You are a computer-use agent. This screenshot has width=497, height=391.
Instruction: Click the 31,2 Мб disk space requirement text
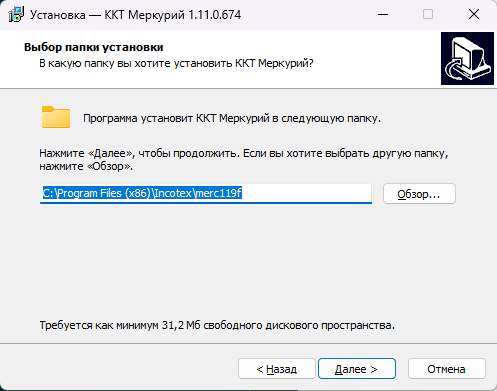pos(217,325)
